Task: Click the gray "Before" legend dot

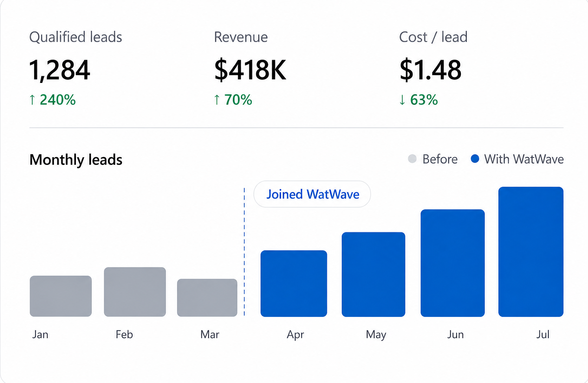Action: (412, 159)
